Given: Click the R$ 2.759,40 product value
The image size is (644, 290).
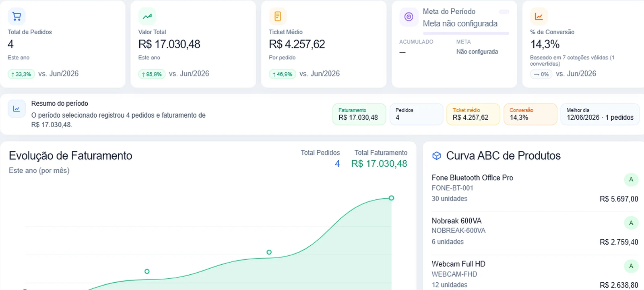Looking at the screenshot, I should (619, 242).
